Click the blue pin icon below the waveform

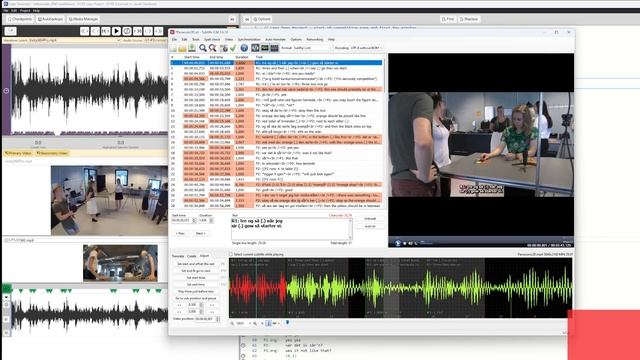click(x=287, y=323)
